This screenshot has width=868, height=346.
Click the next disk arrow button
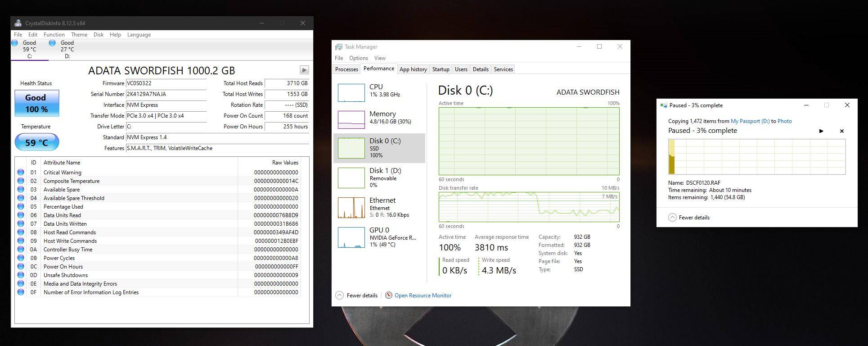304,70
